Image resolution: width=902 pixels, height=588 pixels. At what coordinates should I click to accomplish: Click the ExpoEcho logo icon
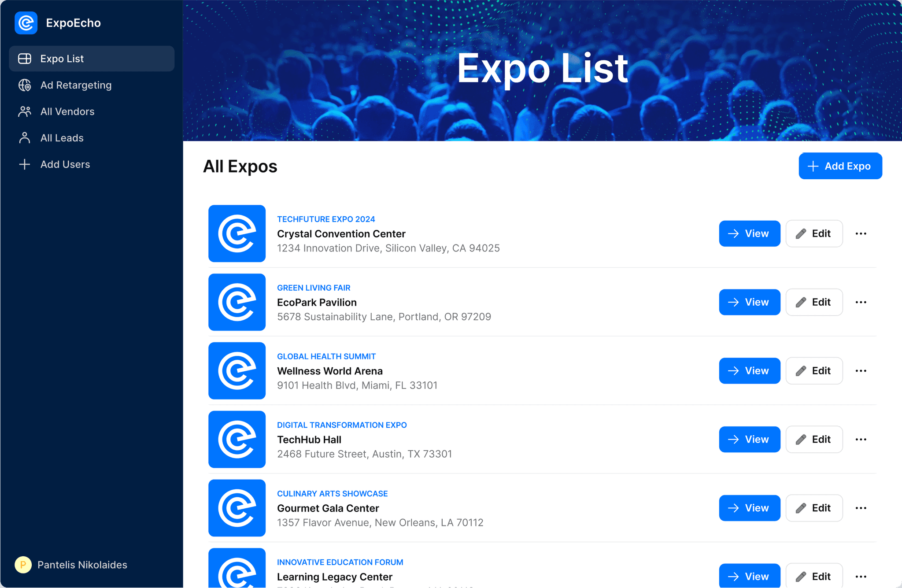pos(26,23)
